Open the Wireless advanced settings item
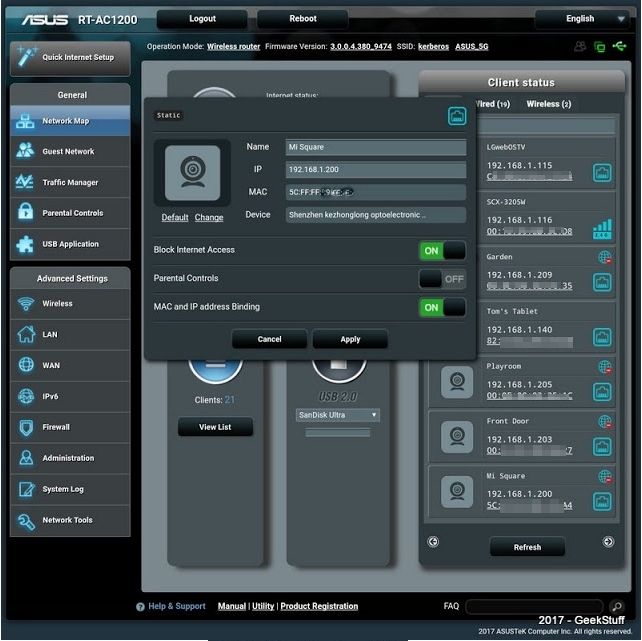Screen dimensions: 642x641 tap(70, 304)
